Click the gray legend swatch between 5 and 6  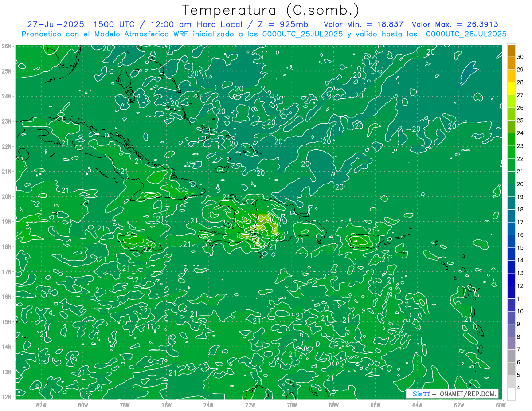[511, 368]
